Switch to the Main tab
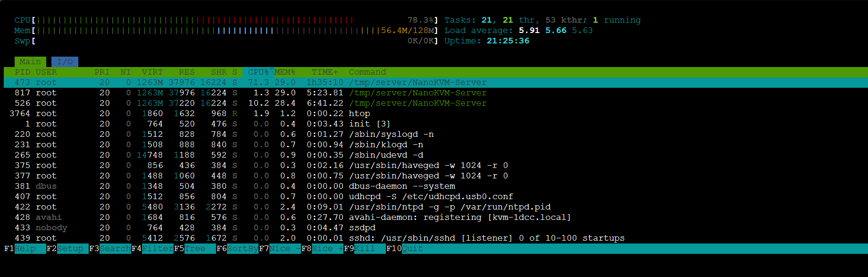This screenshot has width=868, height=277. click(30, 62)
